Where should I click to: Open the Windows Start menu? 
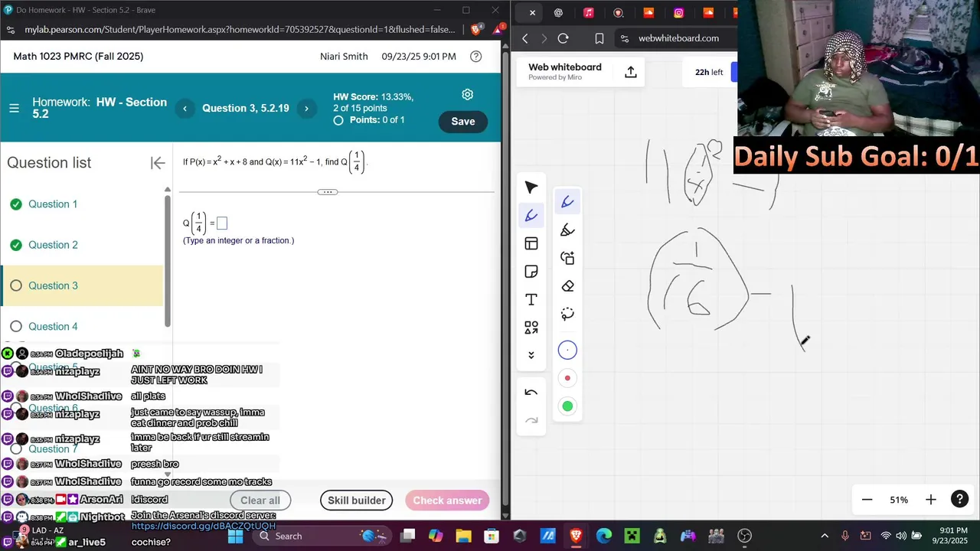235,536
